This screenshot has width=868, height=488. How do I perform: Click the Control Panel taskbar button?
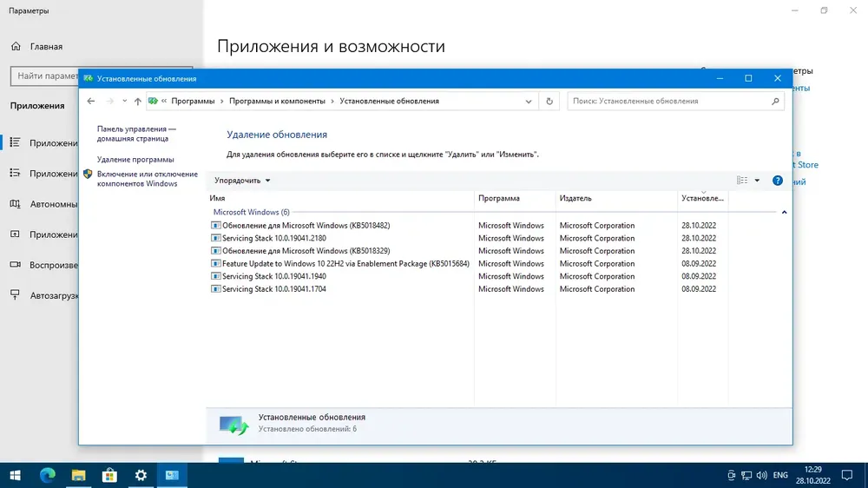point(172,475)
